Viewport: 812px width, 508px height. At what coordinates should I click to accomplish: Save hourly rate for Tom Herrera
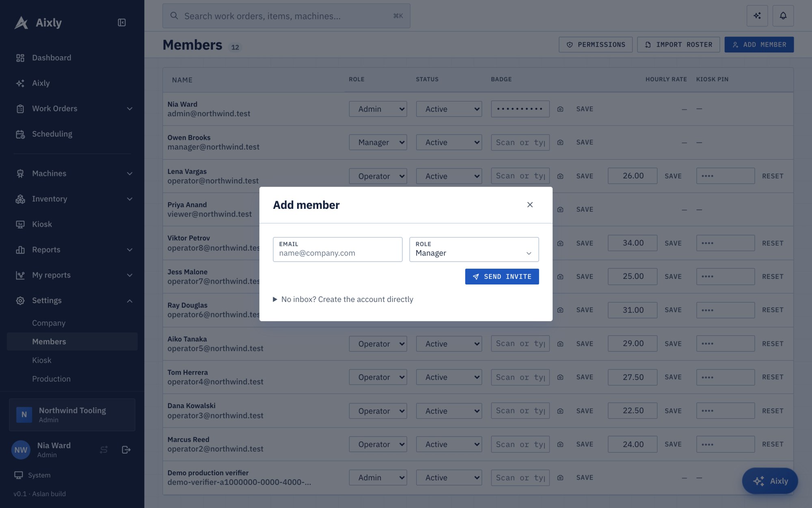673,377
